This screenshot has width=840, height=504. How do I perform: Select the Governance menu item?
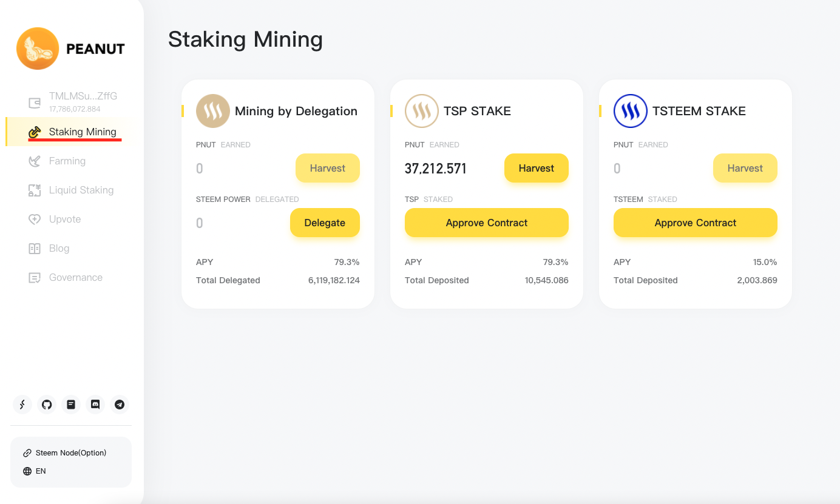[x=75, y=277]
